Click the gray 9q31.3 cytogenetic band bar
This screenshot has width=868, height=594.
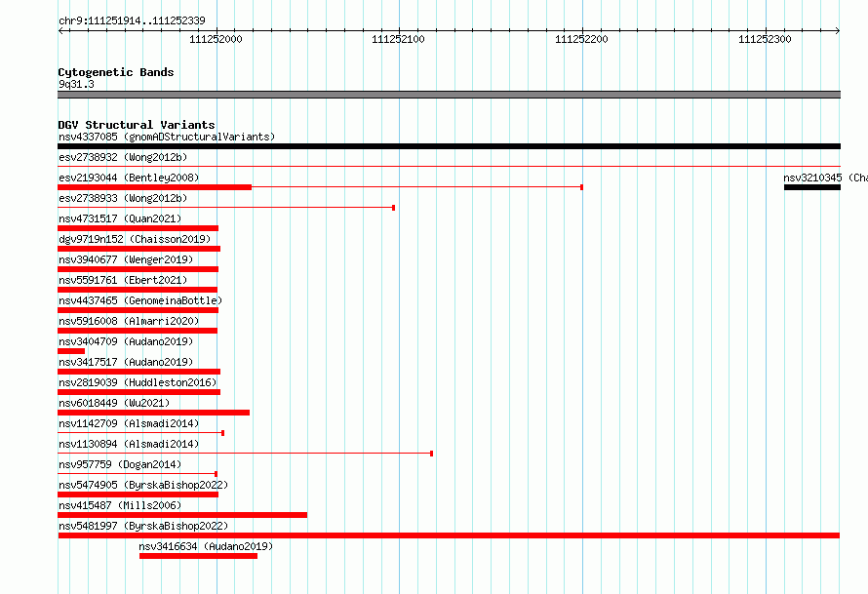[449, 95]
